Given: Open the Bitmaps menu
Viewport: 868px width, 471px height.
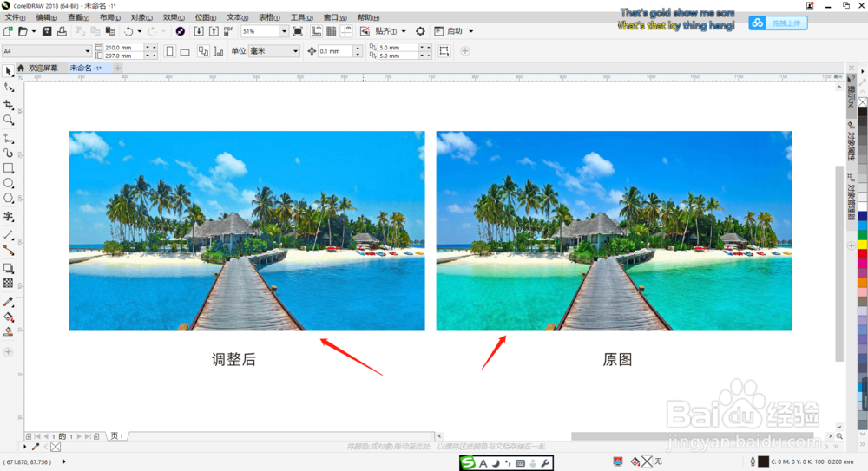Looking at the screenshot, I should pyautogui.click(x=206, y=17).
